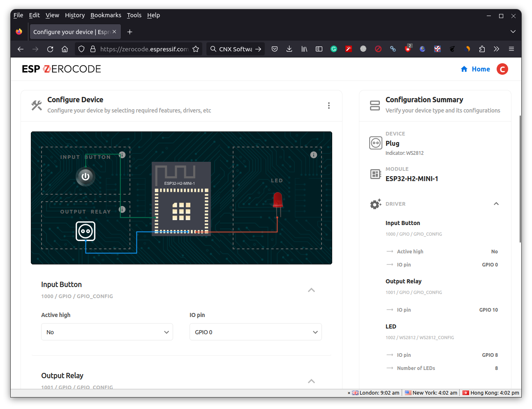Toggle the sidebar view
The image size is (532, 409).
(x=319, y=49)
